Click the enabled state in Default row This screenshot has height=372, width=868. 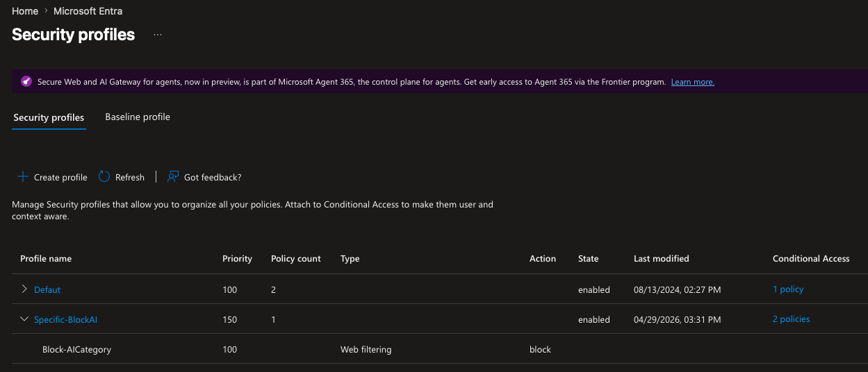point(594,289)
